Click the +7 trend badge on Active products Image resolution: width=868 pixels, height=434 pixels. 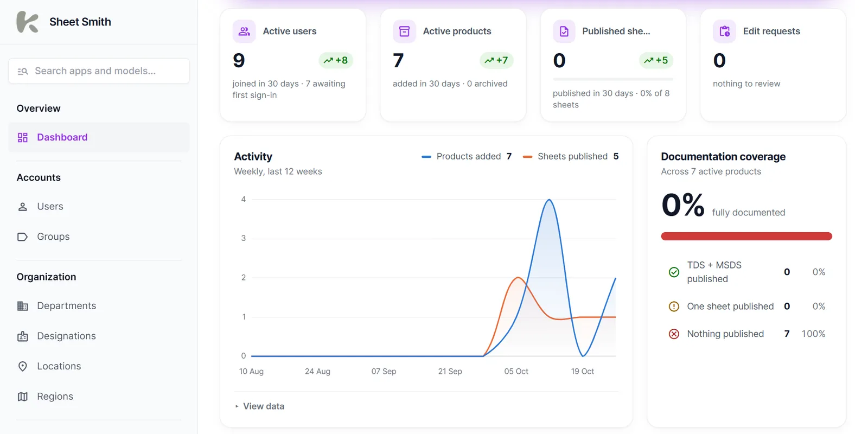pyautogui.click(x=496, y=60)
